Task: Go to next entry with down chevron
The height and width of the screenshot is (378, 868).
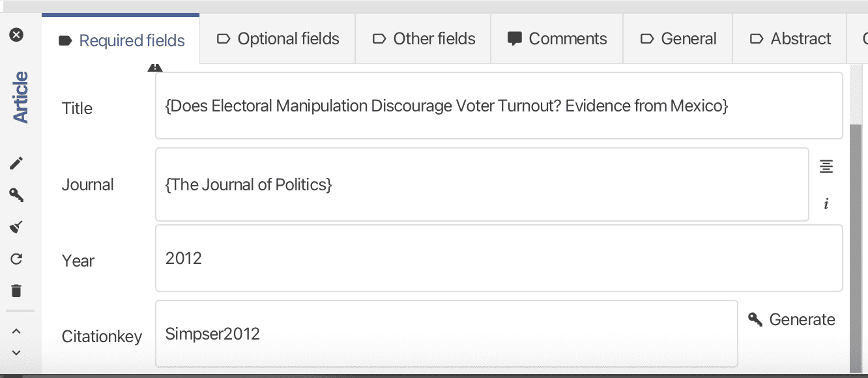Action: coord(17,353)
